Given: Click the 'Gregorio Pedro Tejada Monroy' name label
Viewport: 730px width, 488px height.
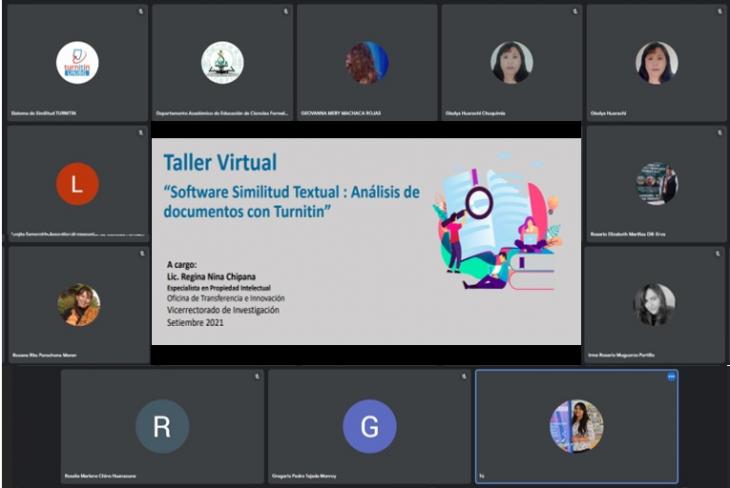Looking at the screenshot, I should [x=304, y=476].
